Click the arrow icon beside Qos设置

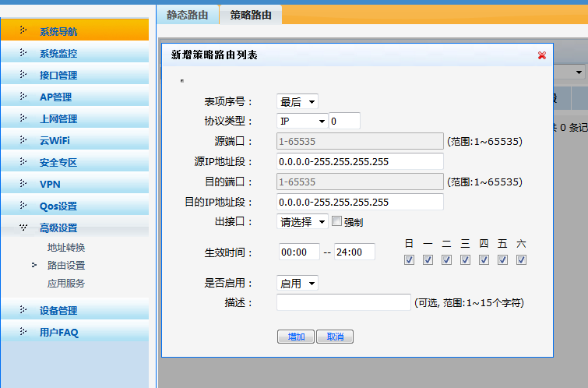point(23,204)
